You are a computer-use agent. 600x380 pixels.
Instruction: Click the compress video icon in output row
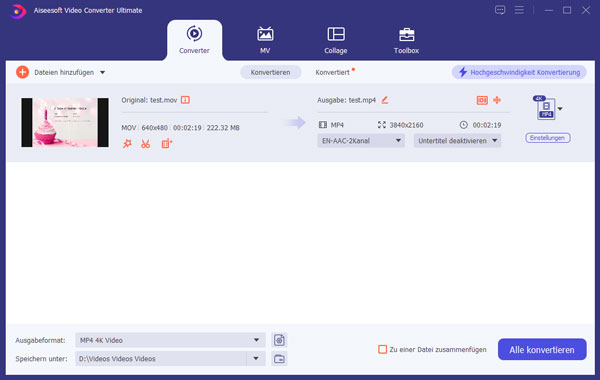(482, 100)
